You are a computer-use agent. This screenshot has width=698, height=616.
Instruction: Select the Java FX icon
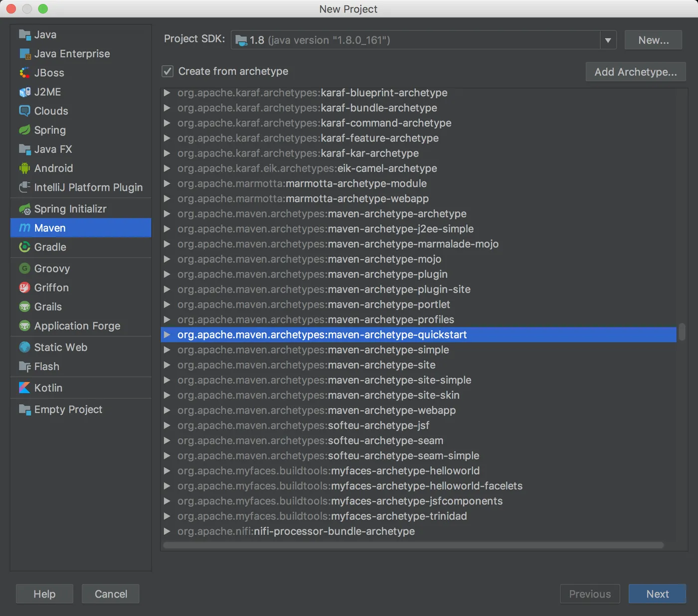point(24,149)
